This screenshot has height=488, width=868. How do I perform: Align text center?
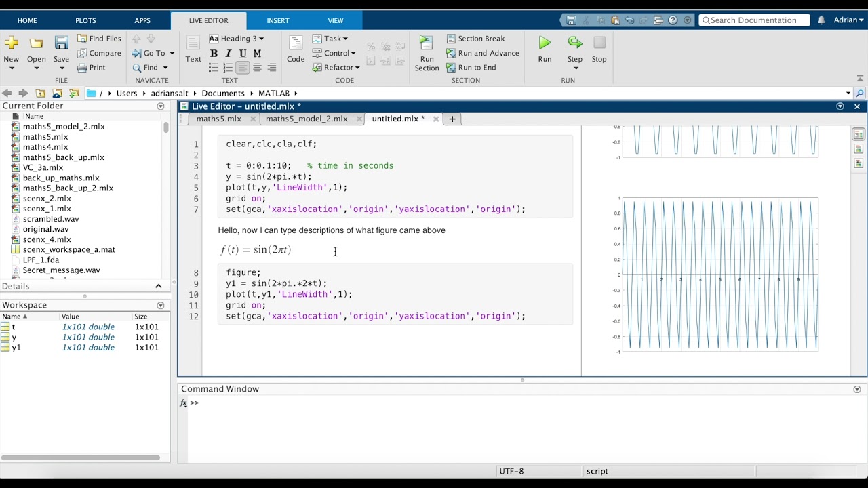point(257,68)
